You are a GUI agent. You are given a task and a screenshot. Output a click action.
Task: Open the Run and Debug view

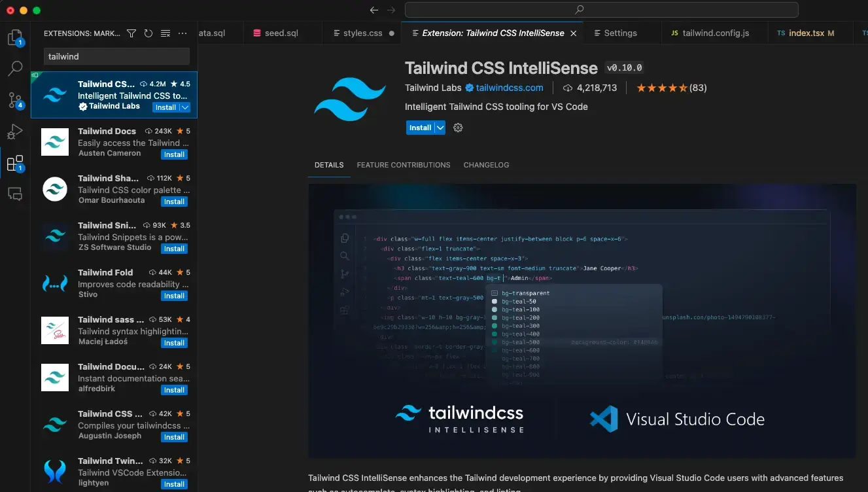tap(15, 132)
